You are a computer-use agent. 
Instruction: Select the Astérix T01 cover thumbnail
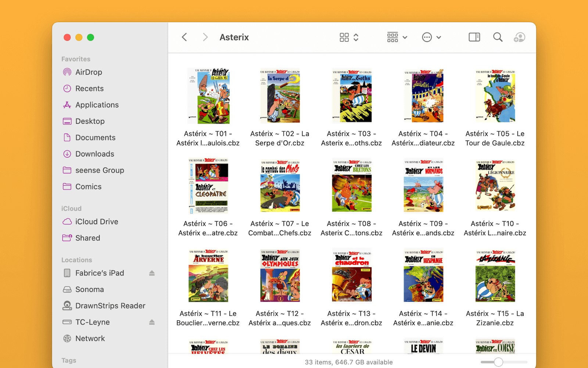point(208,96)
